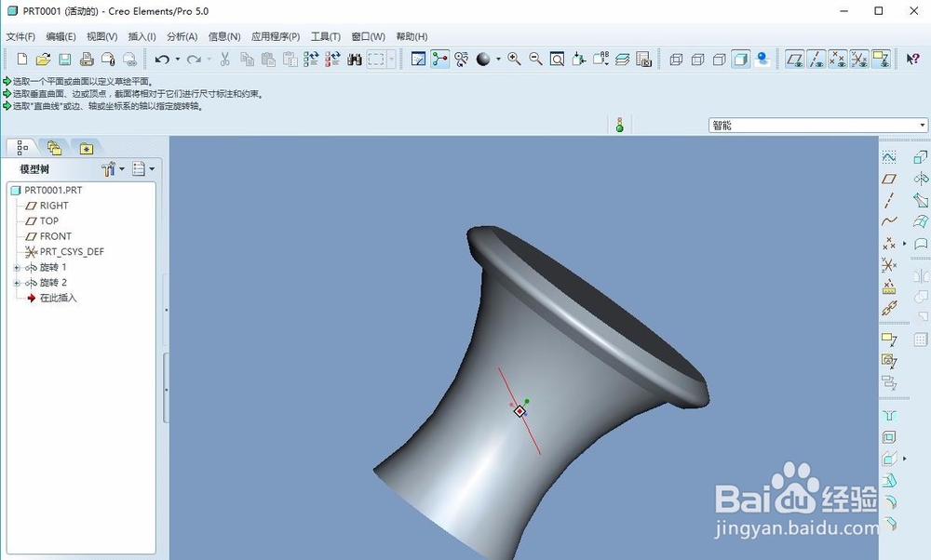Regenerate the model (green checklist icon)

pyautogui.click(x=311, y=60)
